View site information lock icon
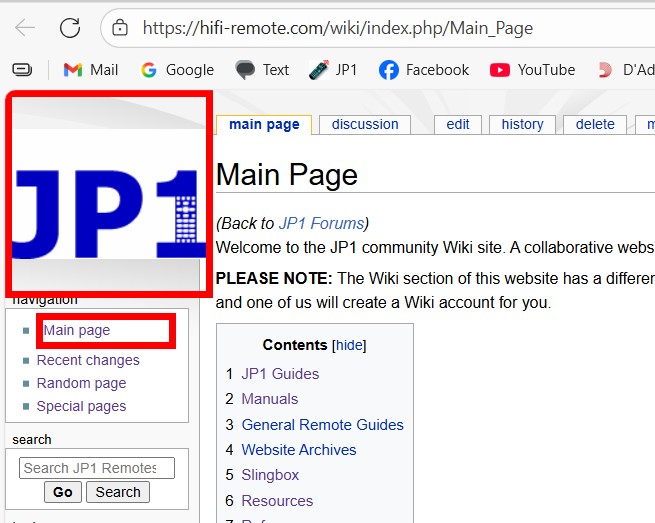Viewport: 655px width, 523px height. pyautogui.click(x=120, y=28)
